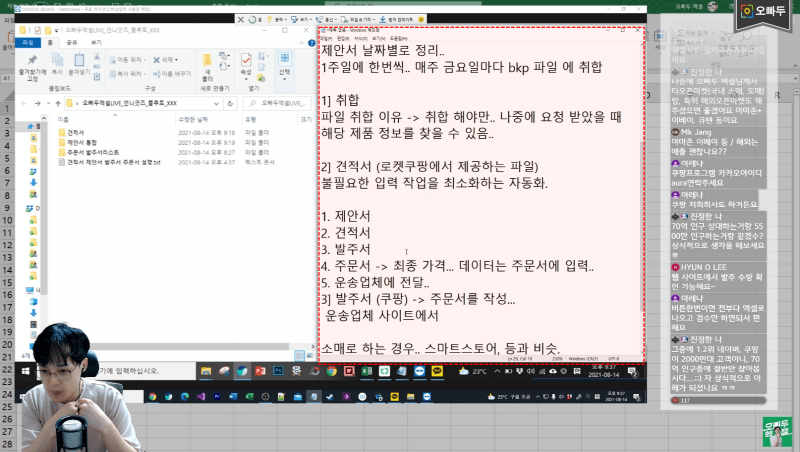Open KakaoTalk yellow icon on remote taskbar
Viewport: 800px width, 452px height.
[437, 371]
